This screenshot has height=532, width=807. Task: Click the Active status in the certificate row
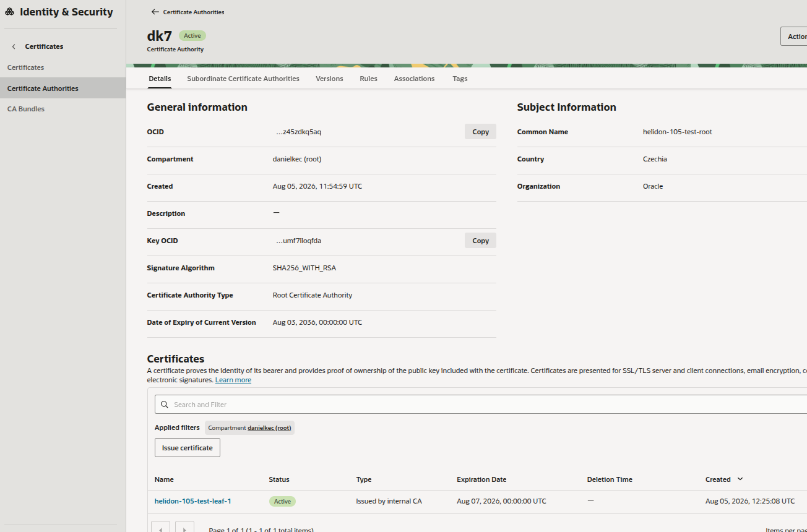[x=282, y=501]
